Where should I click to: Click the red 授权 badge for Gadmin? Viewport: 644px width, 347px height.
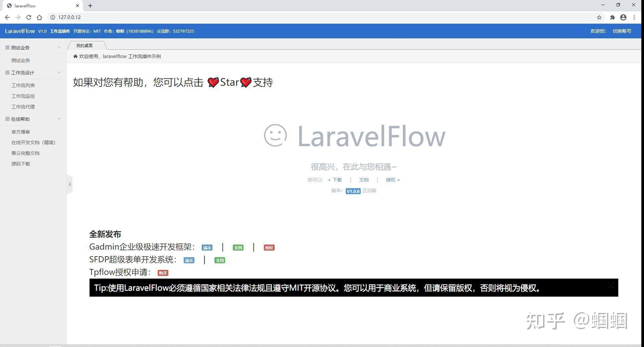[269, 248]
